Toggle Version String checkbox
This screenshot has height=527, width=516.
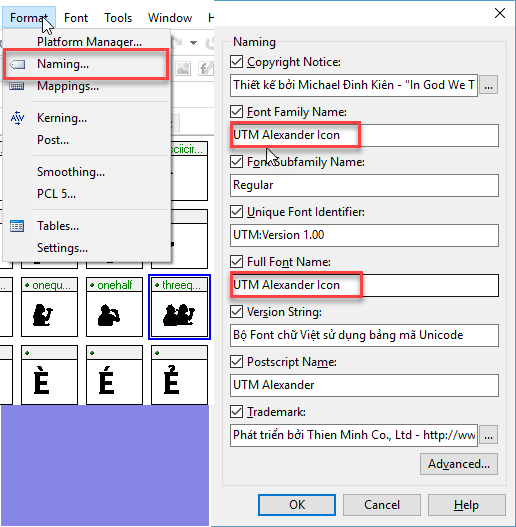(x=237, y=312)
